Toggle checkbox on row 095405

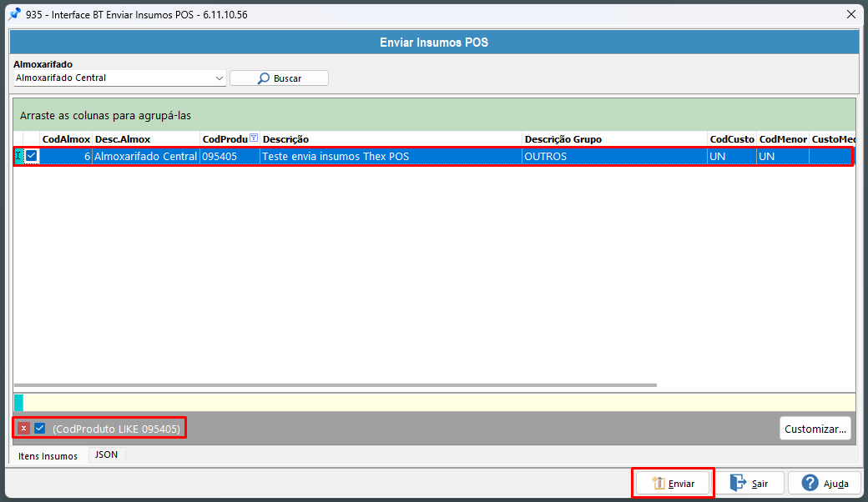tap(32, 156)
